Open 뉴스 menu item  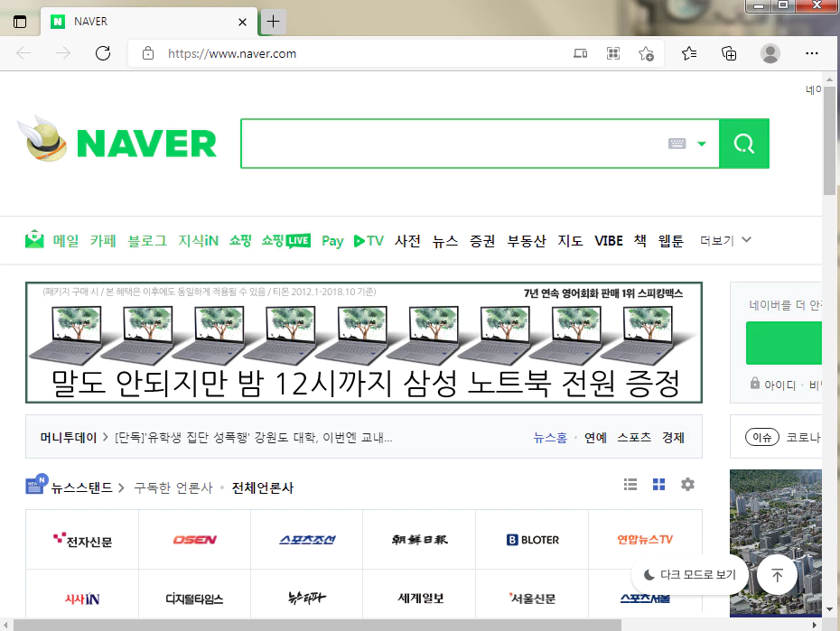[445, 241]
